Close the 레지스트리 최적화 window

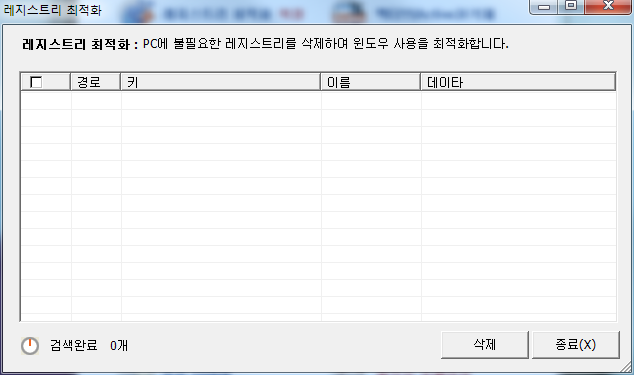coord(608,6)
